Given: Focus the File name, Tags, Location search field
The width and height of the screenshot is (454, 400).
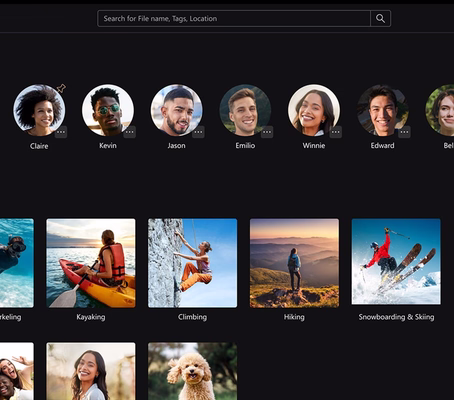Looking at the screenshot, I should coord(234,18).
